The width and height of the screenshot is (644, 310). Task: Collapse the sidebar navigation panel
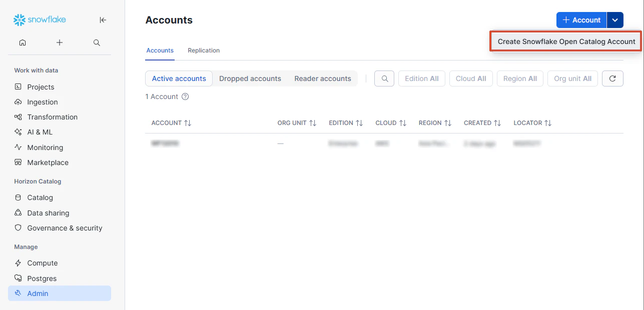tap(103, 20)
